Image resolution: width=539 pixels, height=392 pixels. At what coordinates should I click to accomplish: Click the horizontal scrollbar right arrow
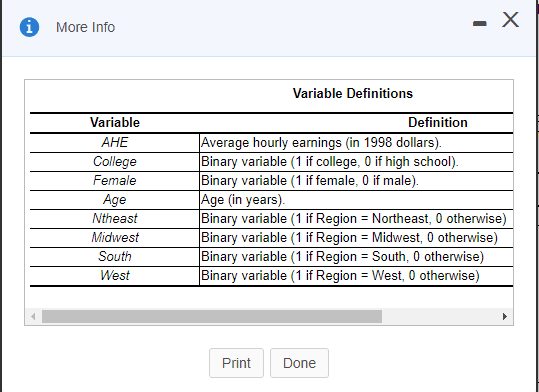pos(505,316)
